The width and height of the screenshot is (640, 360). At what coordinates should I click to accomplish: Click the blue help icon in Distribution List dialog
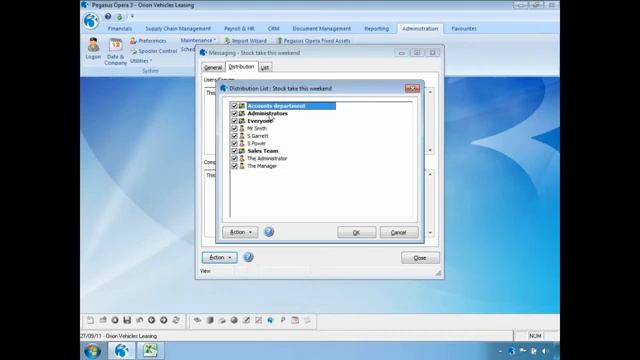[x=269, y=232]
